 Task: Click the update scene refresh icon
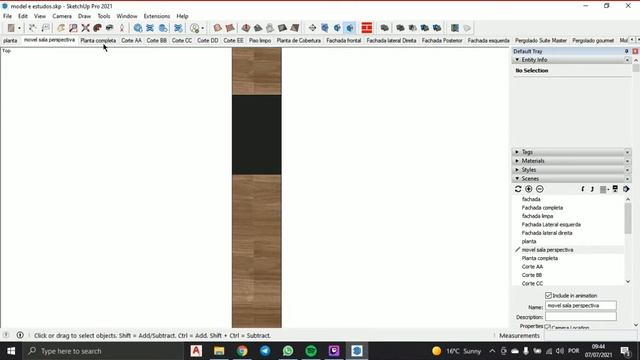518,189
